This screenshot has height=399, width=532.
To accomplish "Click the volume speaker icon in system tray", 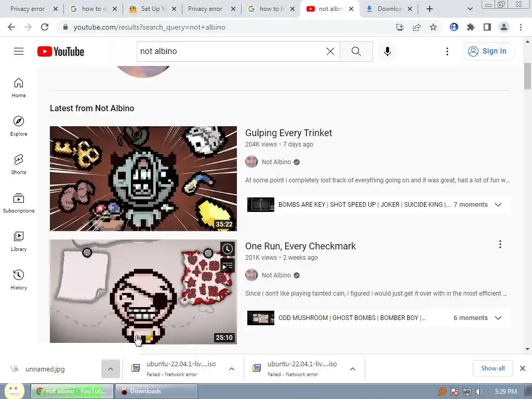I will (479, 392).
